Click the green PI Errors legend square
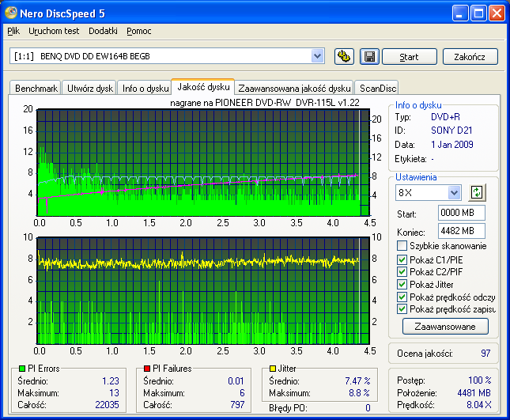The width and height of the screenshot is (510, 420). coord(22,369)
